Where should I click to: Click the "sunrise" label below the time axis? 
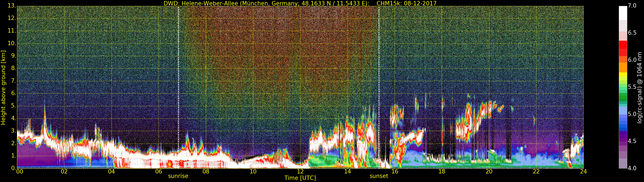178,176
